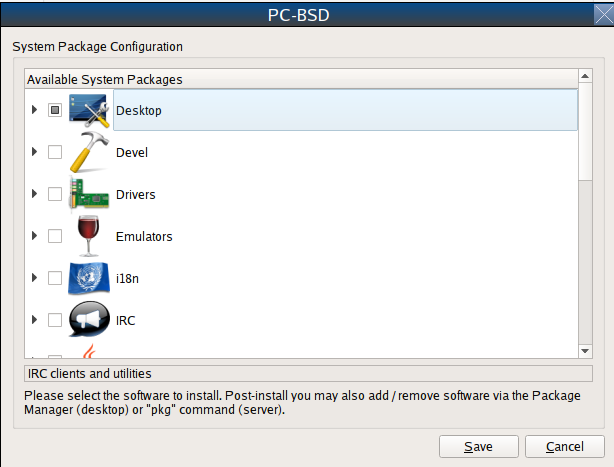
Task: Toggle the Desktop package checkbox
Action: [55, 110]
